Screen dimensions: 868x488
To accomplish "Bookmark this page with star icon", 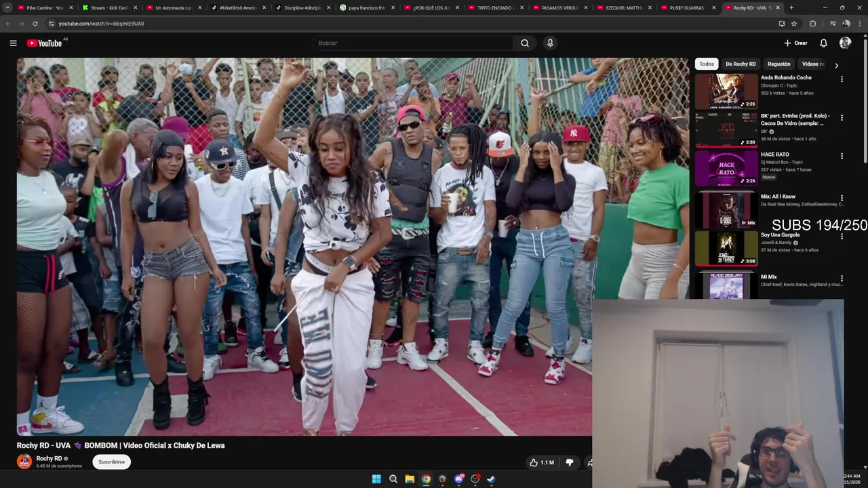I will (x=794, y=23).
